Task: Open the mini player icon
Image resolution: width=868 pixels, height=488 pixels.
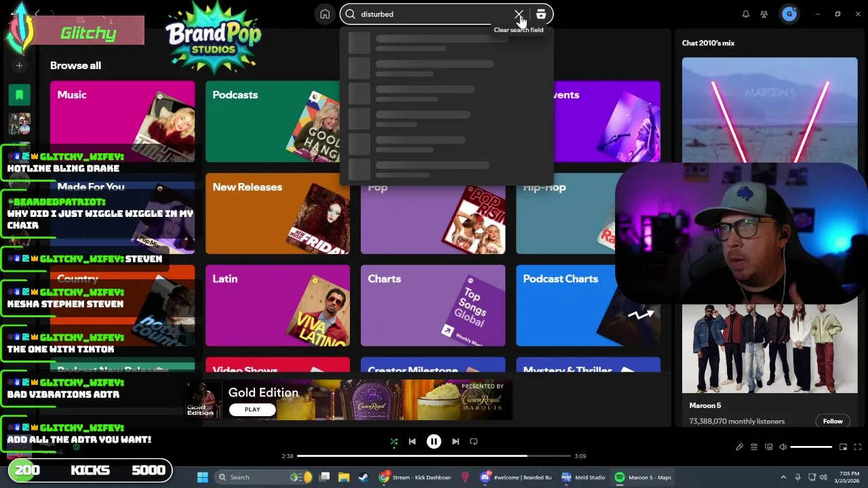Action: [844, 447]
